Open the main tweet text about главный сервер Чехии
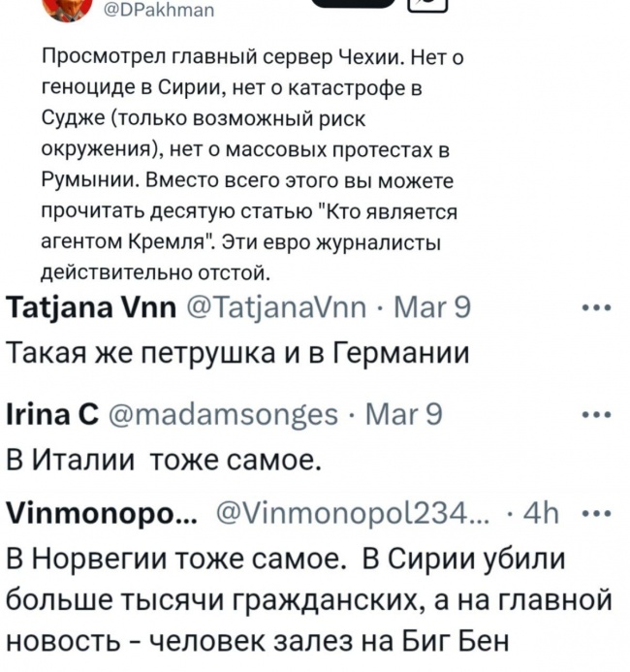 (x=253, y=165)
